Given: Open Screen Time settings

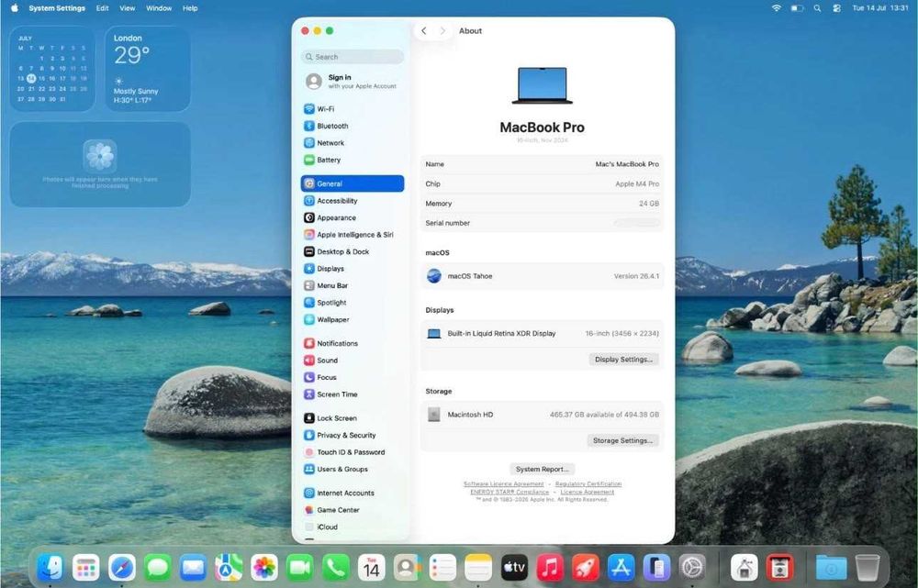Looking at the screenshot, I should [x=352, y=394].
